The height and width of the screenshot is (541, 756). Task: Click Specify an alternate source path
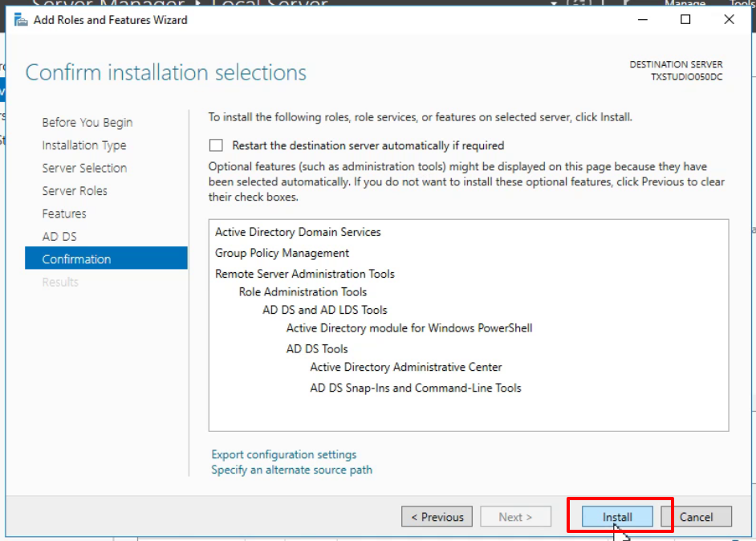291,470
